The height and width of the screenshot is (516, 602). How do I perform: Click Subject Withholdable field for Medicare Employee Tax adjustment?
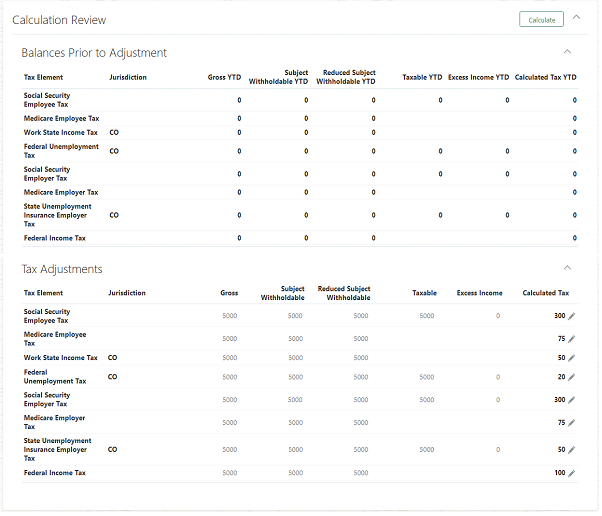click(294, 339)
